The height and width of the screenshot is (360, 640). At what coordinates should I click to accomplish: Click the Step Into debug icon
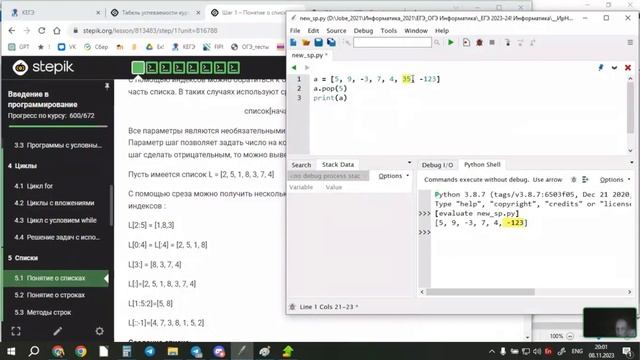[x=507, y=42]
